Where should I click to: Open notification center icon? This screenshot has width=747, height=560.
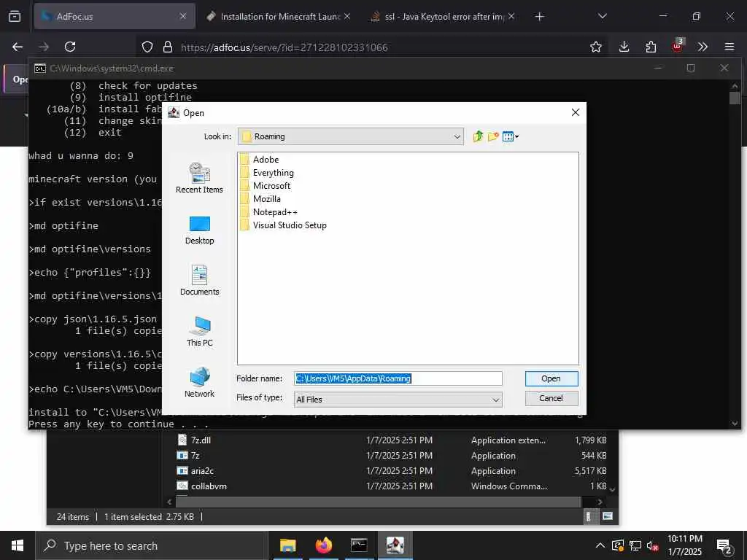(724, 547)
